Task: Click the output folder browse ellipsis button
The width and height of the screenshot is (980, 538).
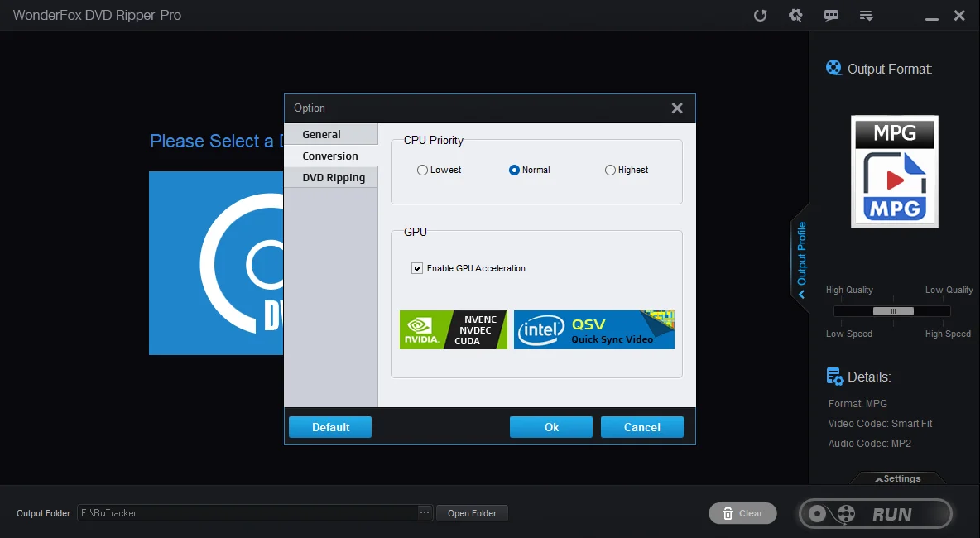Action: pyautogui.click(x=425, y=513)
